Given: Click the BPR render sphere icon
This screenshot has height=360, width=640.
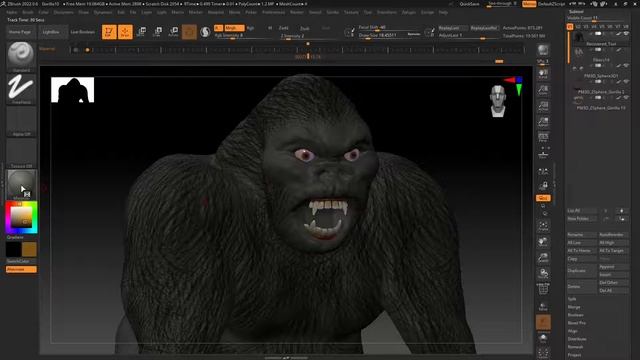Looking at the screenshot, I should point(543,51).
